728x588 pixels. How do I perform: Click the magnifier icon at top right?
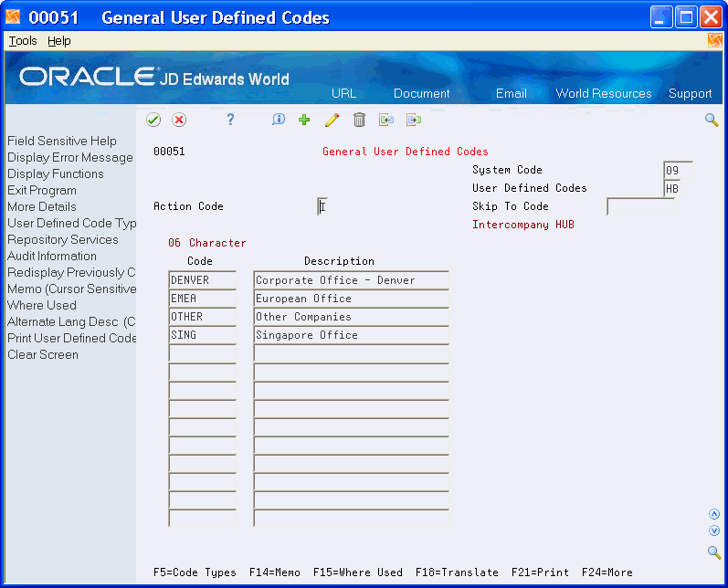pos(712,120)
